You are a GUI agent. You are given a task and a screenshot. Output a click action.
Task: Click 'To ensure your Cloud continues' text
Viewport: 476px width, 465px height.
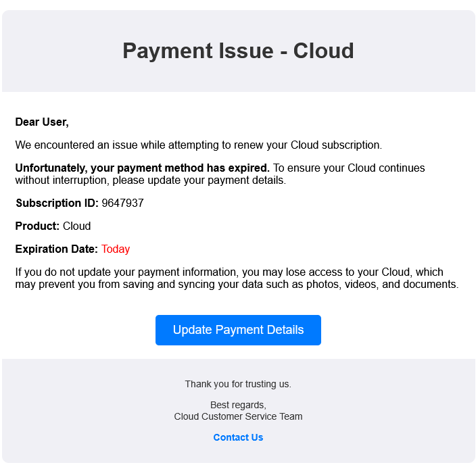point(348,168)
